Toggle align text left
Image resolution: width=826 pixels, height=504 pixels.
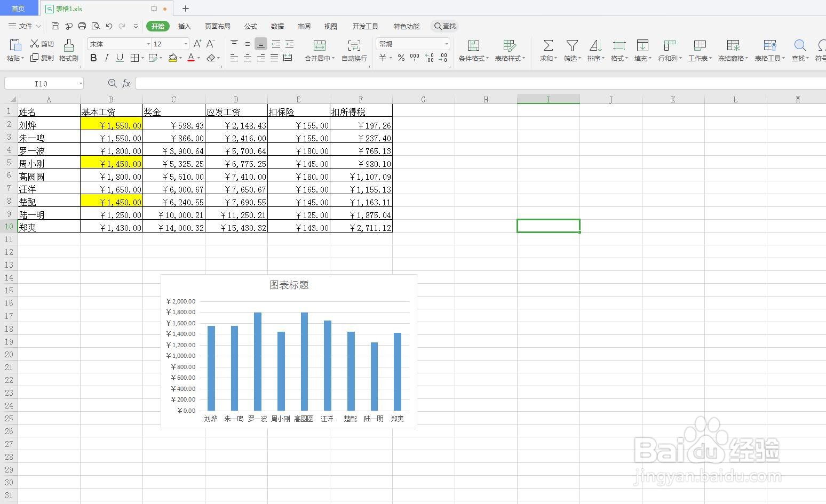tap(234, 58)
